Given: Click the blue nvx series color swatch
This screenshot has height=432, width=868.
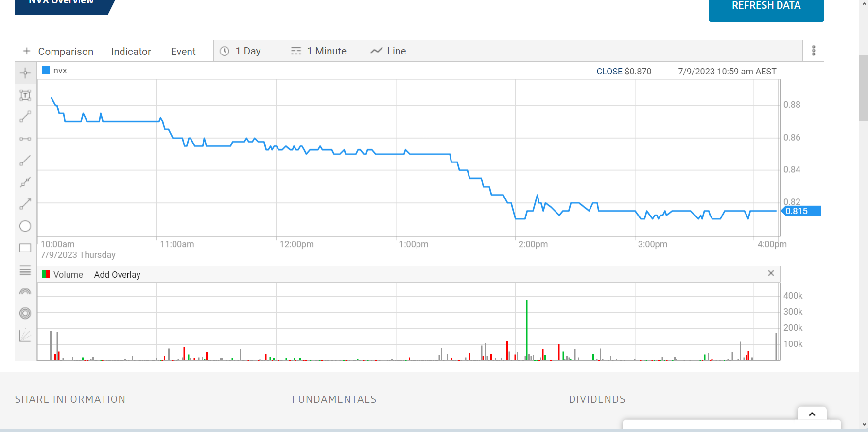Looking at the screenshot, I should coord(46,71).
